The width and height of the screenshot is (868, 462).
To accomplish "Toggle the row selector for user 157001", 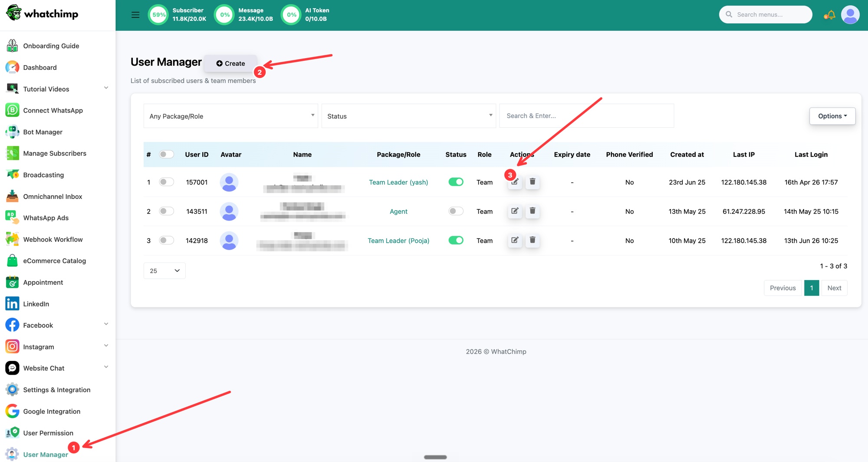I will [166, 182].
